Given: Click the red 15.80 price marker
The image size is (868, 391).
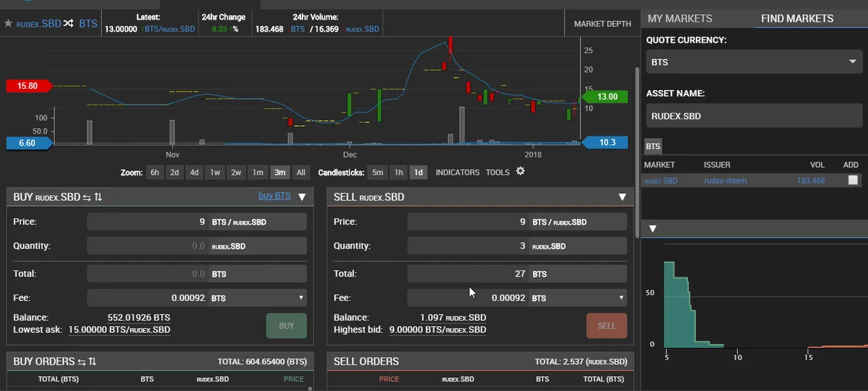Looking at the screenshot, I should coord(31,86).
